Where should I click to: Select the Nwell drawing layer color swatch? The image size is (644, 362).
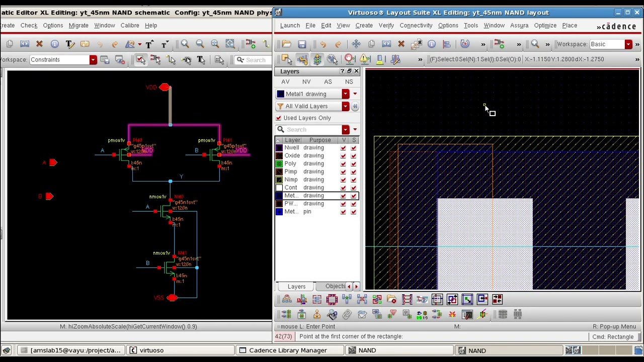point(279,148)
